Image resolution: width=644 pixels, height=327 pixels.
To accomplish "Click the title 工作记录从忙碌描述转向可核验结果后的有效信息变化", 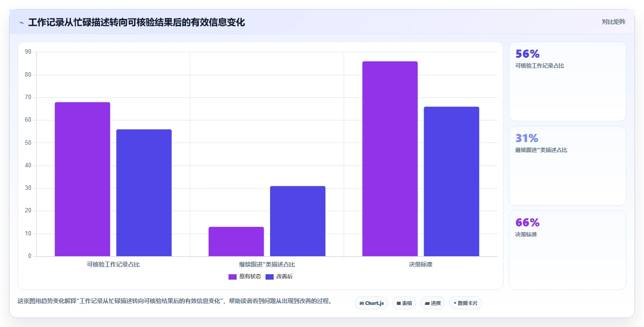I will [136, 22].
